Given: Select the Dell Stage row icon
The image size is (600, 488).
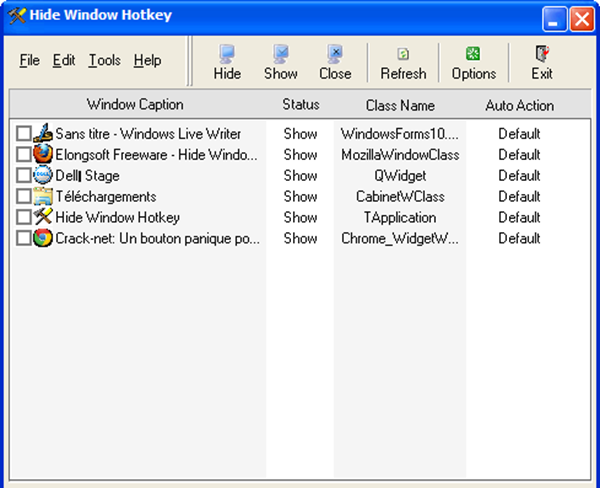Looking at the screenshot, I should tap(42, 175).
